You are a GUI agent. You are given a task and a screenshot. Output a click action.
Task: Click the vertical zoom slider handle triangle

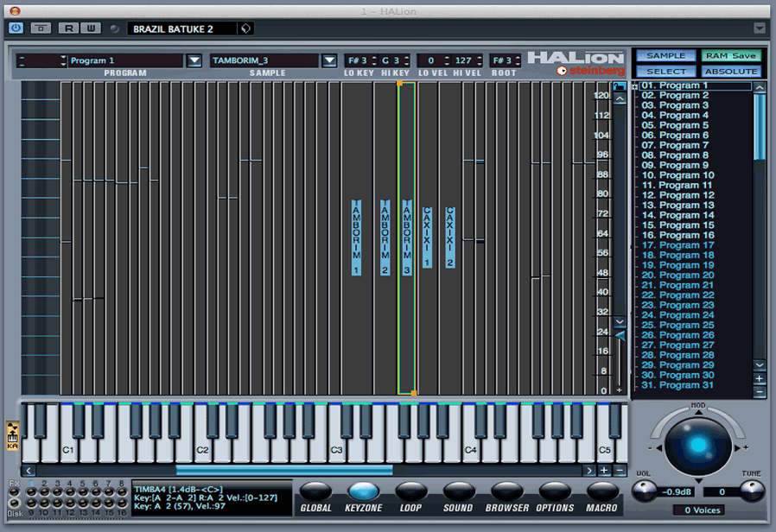[620, 336]
